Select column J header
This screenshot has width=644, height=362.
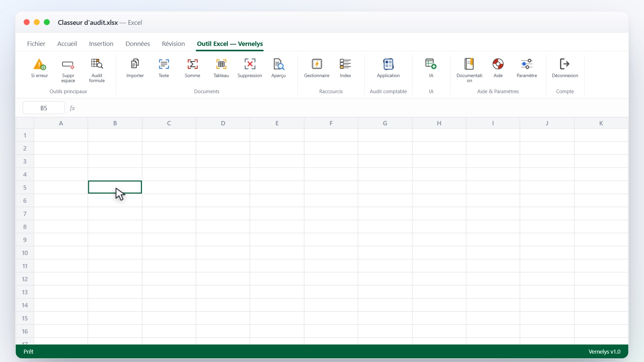click(x=547, y=123)
